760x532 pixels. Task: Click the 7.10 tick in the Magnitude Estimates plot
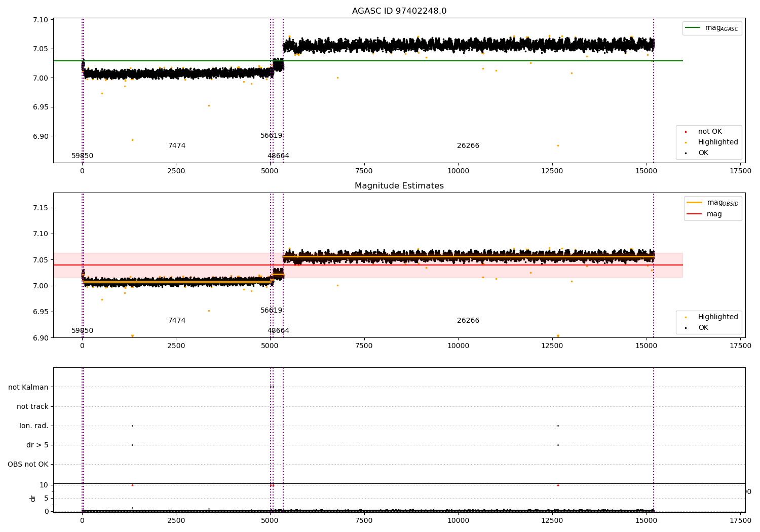point(40,234)
